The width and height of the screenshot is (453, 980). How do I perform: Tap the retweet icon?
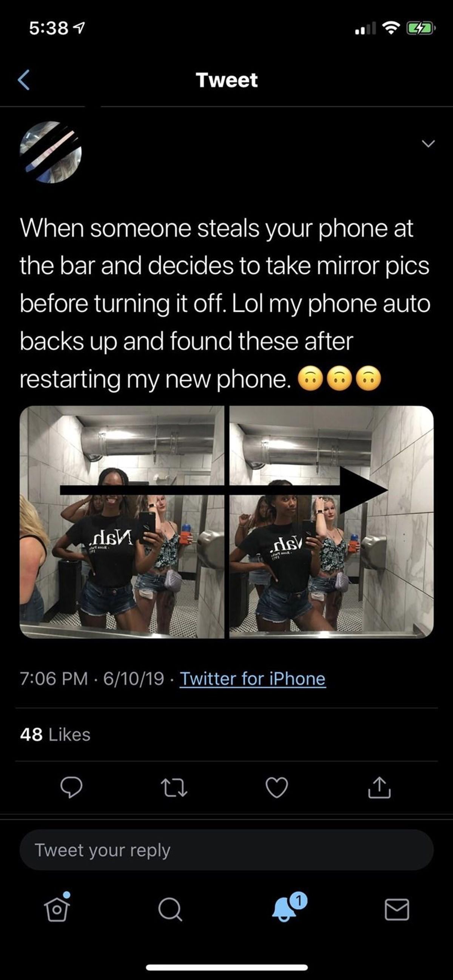[x=174, y=788]
